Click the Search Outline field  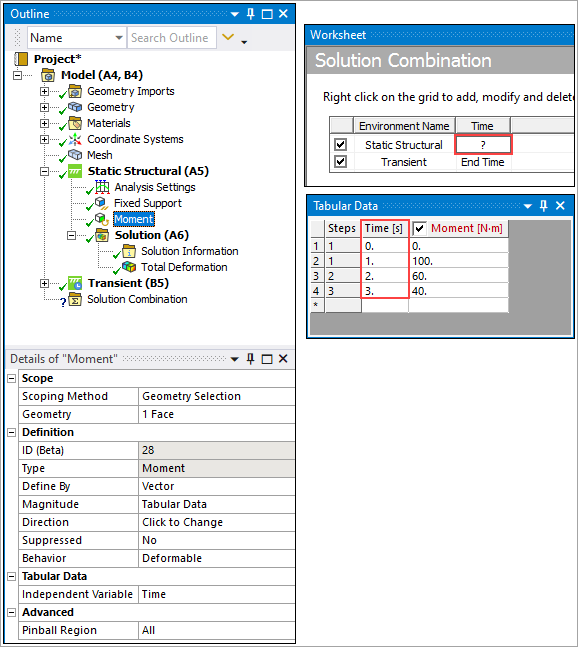(172, 38)
